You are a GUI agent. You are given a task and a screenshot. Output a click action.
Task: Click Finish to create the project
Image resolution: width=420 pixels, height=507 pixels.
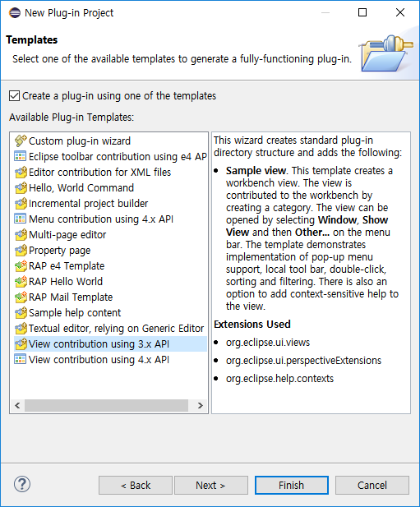292,485
